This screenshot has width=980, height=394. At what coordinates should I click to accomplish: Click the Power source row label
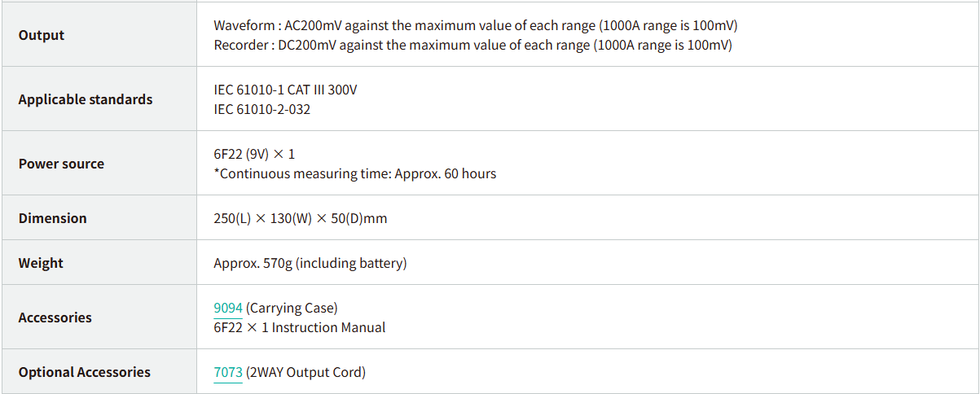coord(61,164)
